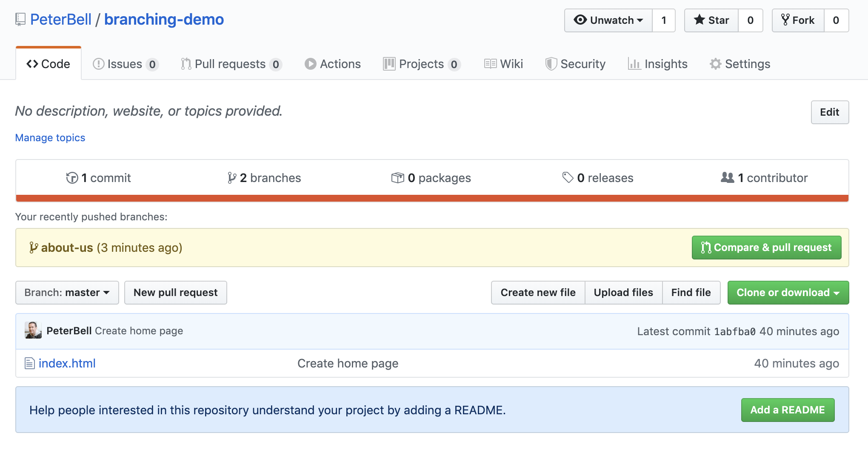Star this repository

coord(711,20)
